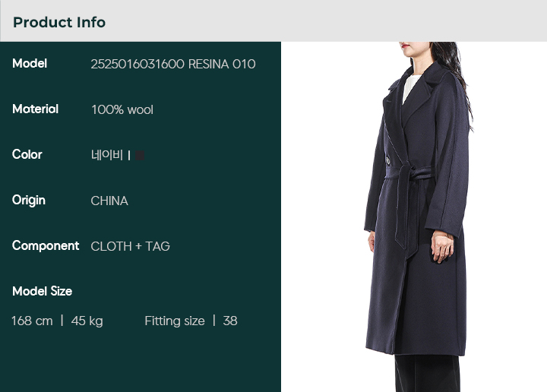Click the Model Size heading
This screenshot has height=392, width=547.
click(x=43, y=291)
